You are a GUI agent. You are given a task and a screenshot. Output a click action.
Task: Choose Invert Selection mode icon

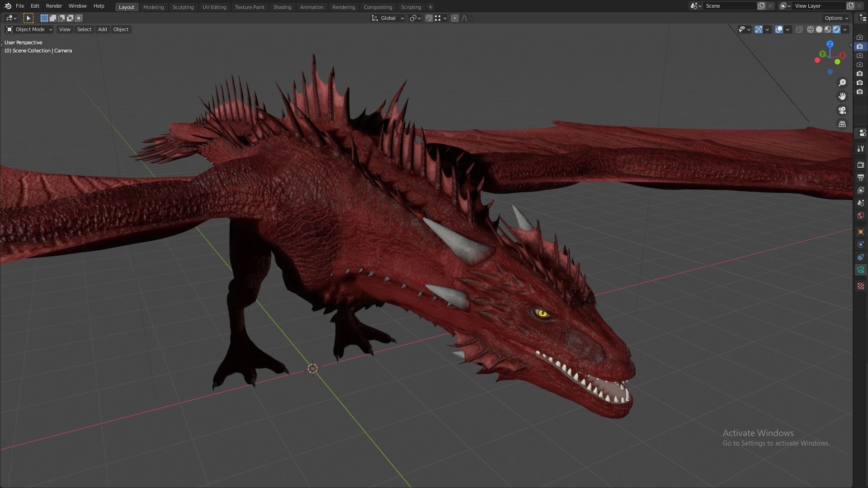click(x=70, y=18)
